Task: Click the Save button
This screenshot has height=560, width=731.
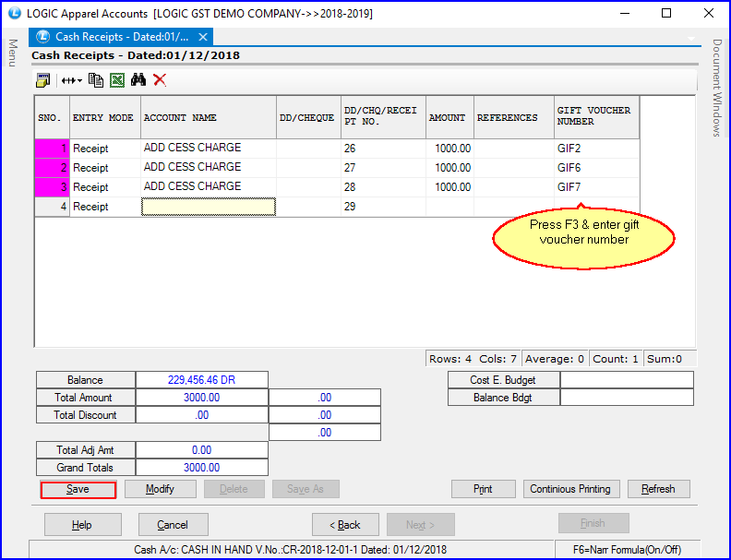Action: click(78, 490)
